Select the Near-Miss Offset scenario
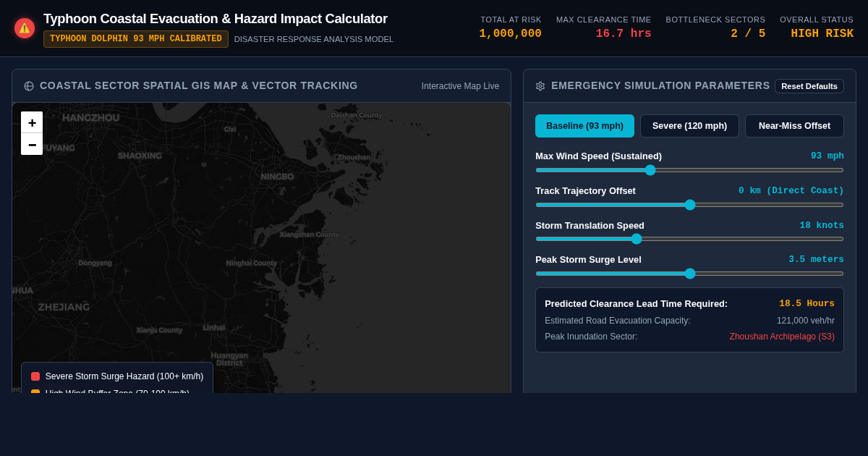This screenshot has width=868, height=456. click(x=794, y=126)
